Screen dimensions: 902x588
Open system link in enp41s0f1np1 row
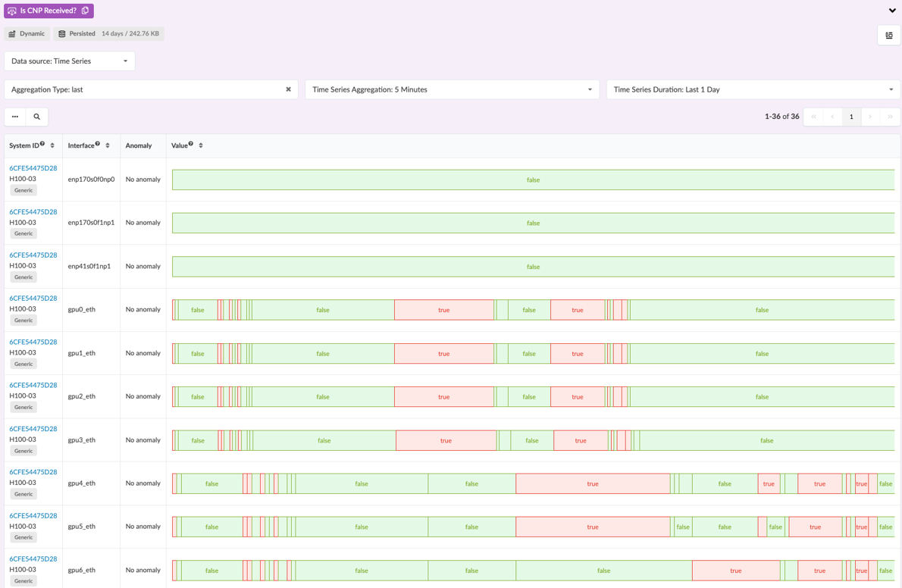coord(33,255)
